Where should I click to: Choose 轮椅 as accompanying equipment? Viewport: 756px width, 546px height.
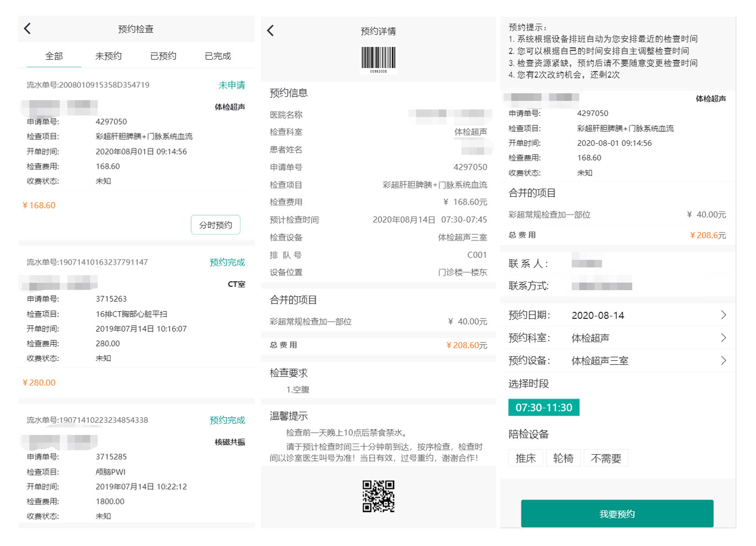coord(563,458)
